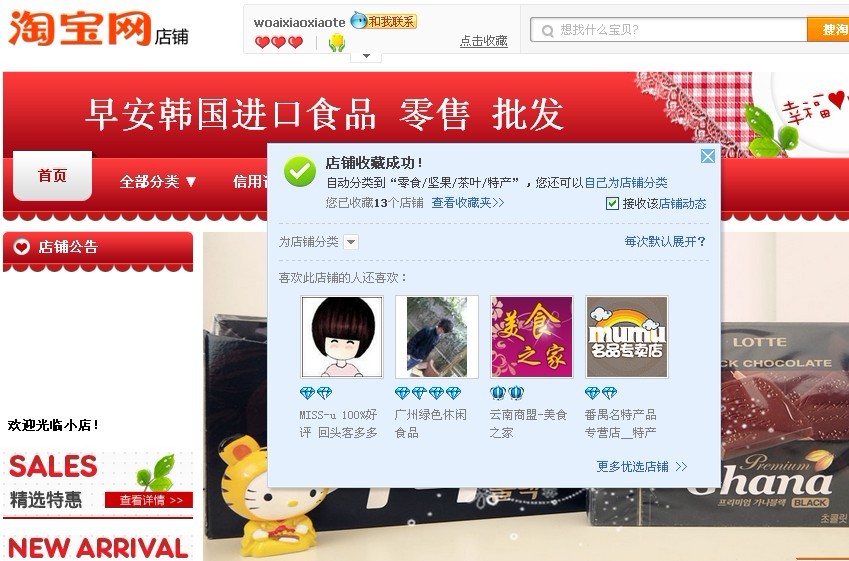
Task: Click 更多优选店铺 link
Action: pos(642,466)
